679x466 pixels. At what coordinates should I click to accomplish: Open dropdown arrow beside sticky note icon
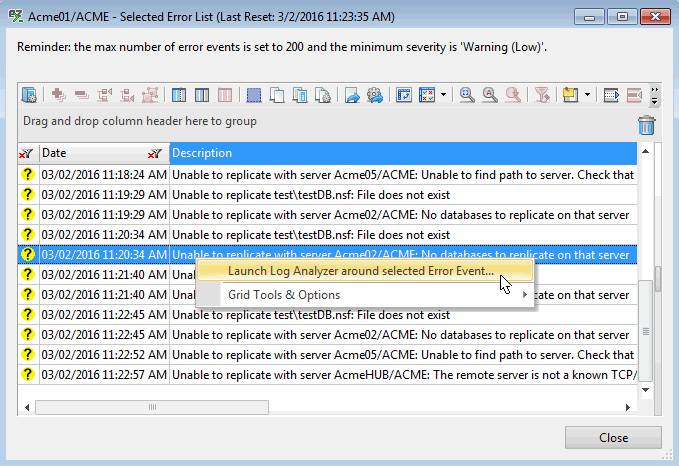point(588,95)
